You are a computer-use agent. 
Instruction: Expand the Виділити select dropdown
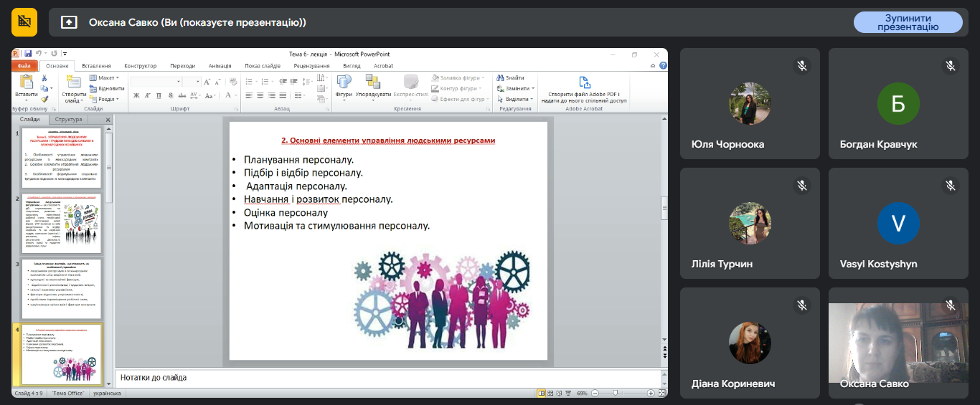[x=519, y=99]
